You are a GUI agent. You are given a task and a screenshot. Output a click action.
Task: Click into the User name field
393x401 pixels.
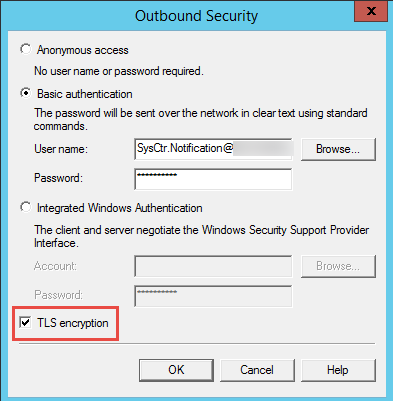click(213, 149)
